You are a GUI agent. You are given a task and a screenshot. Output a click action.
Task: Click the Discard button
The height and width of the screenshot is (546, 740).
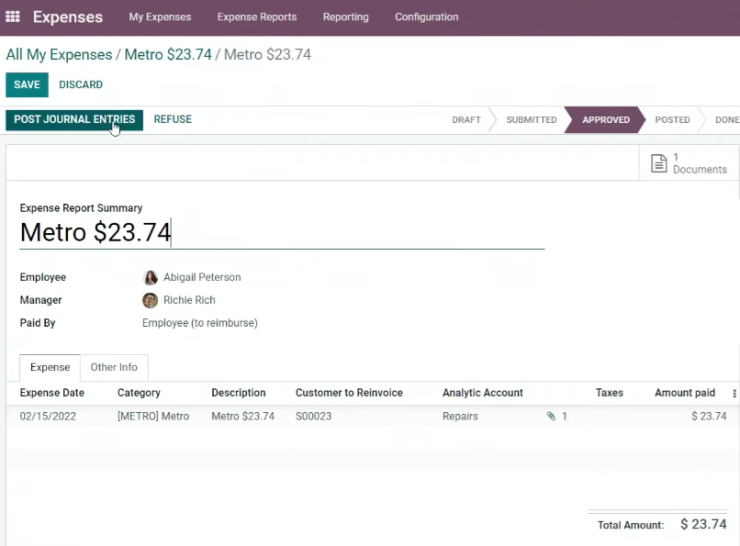[x=81, y=84]
